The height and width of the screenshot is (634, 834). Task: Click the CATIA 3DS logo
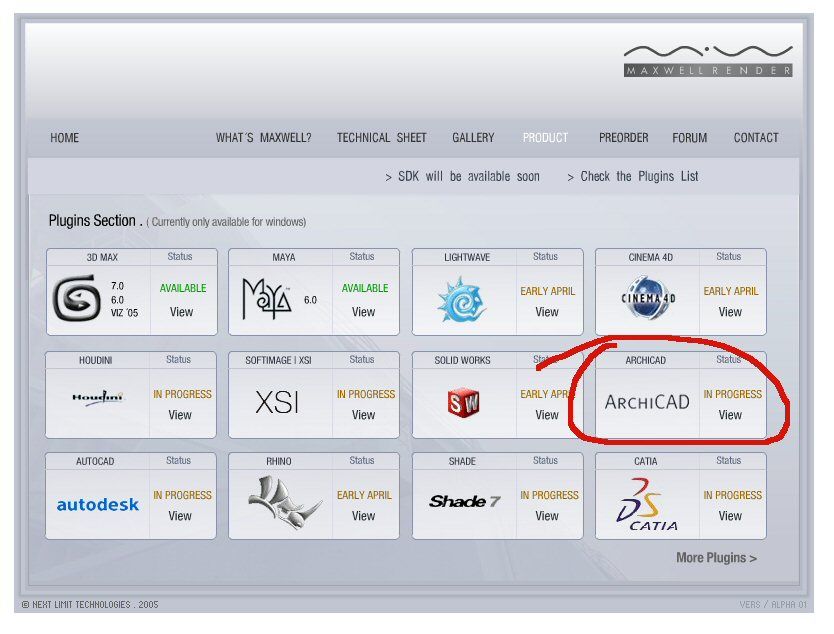pyautogui.click(x=647, y=504)
